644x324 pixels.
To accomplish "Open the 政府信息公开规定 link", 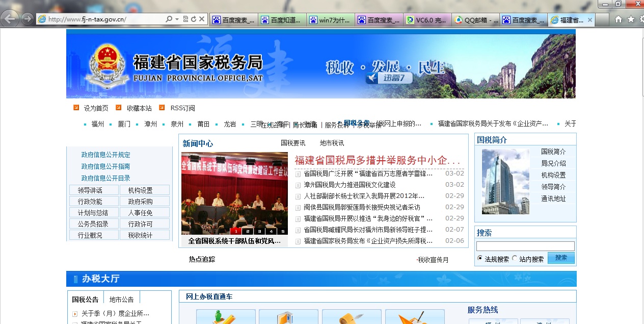I will [x=106, y=155].
